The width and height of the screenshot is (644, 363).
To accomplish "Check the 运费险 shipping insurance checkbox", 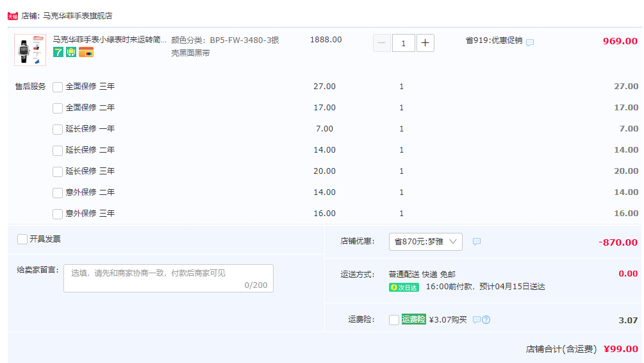I will pyautogui.click(x=394, y=320).
